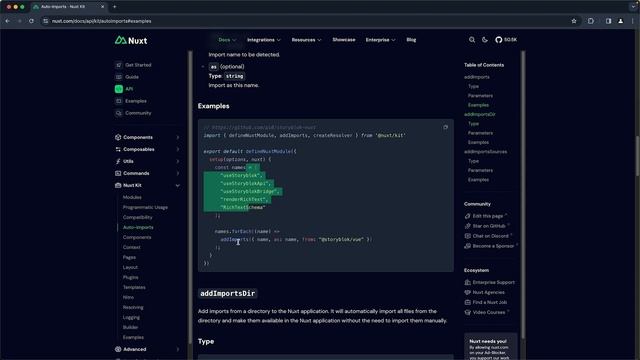Collapse Nuxt Kit group
The width and height of the screenshot is (640, 360).
click(147, 185)
